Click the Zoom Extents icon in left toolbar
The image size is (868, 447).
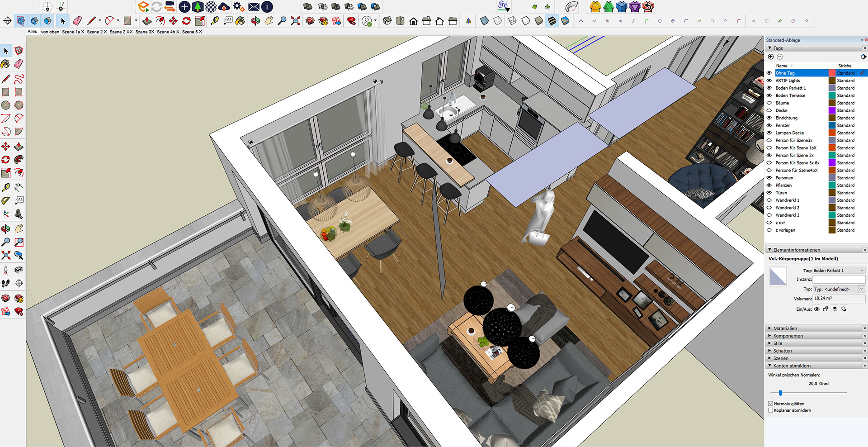(x=5, y=256)
